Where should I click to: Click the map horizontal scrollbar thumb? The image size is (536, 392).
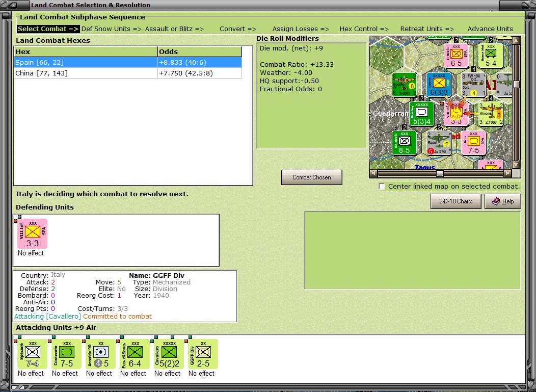point(440,173)
